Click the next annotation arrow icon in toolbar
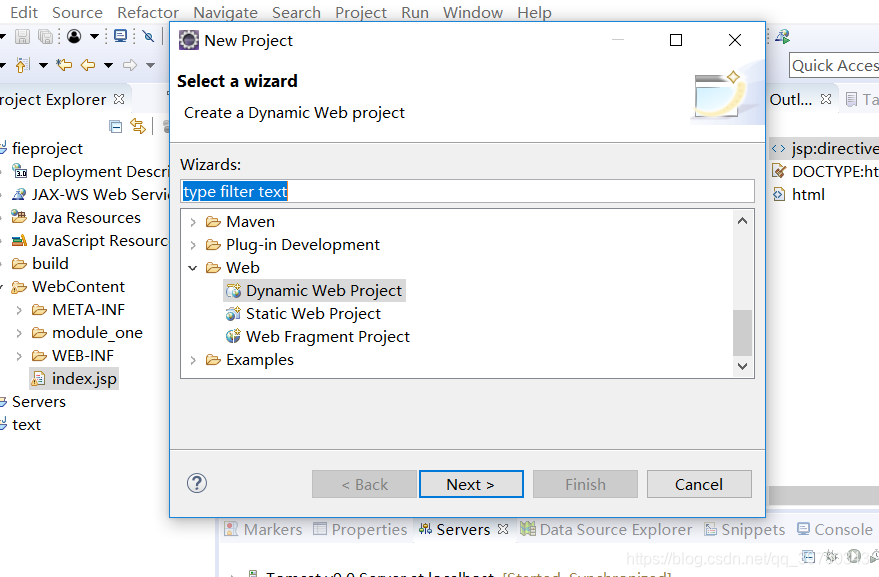 [x=22, y=65]
